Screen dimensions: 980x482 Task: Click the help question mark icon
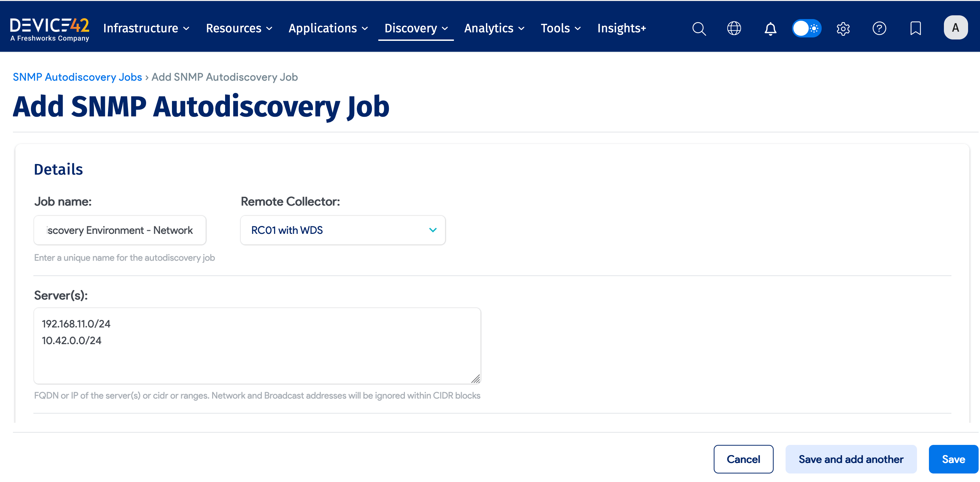pyautogui.click(x=879, y=29)
